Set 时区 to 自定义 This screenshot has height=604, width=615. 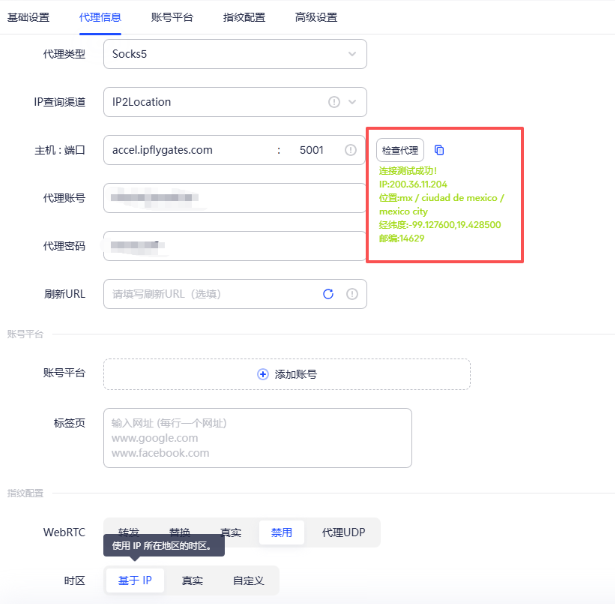248,580
